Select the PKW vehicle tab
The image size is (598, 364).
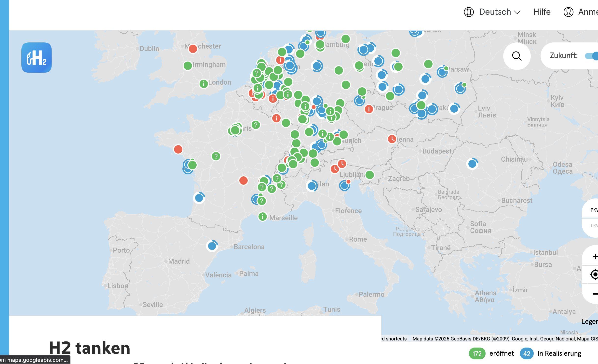594,210
